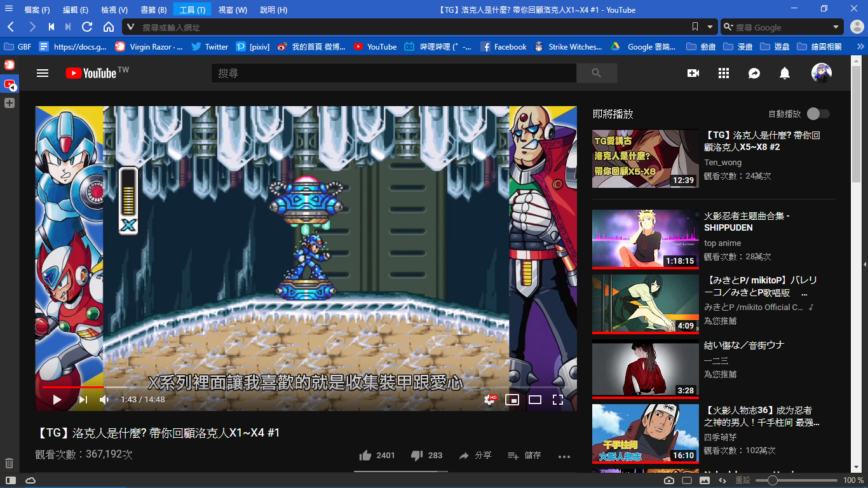Open the Twitter bookmark
Viewport: 868px width, 488px height.
coord(210,46)
